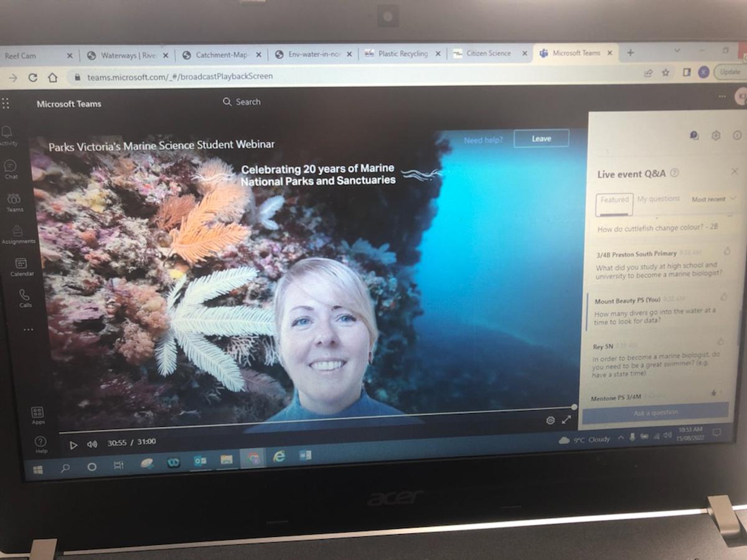This screenshot has width=747, height=560.
Task: Click the Need help? link
Action: [x=483, y=141]
